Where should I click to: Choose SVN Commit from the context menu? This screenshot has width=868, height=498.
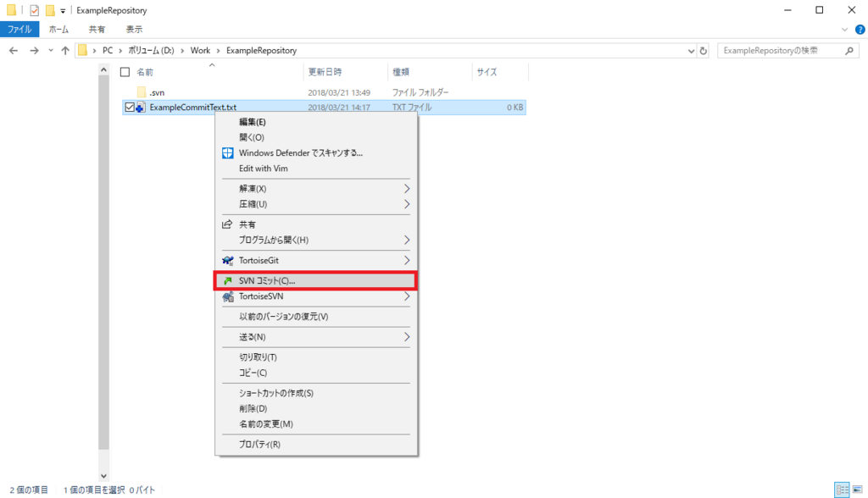315,280
